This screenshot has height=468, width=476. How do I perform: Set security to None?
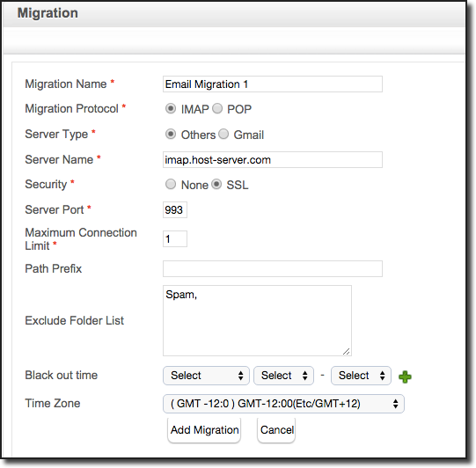pyautogui.click(x=171, y=184)
